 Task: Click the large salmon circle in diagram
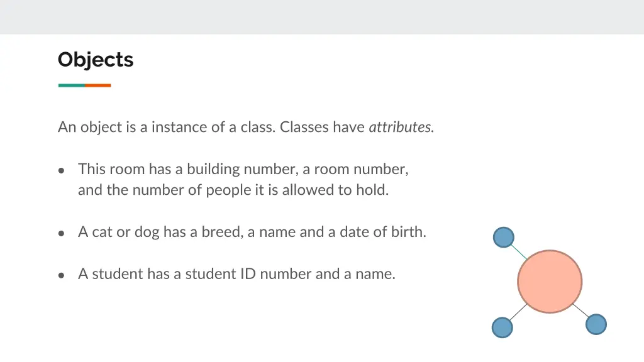pos(550,282)
